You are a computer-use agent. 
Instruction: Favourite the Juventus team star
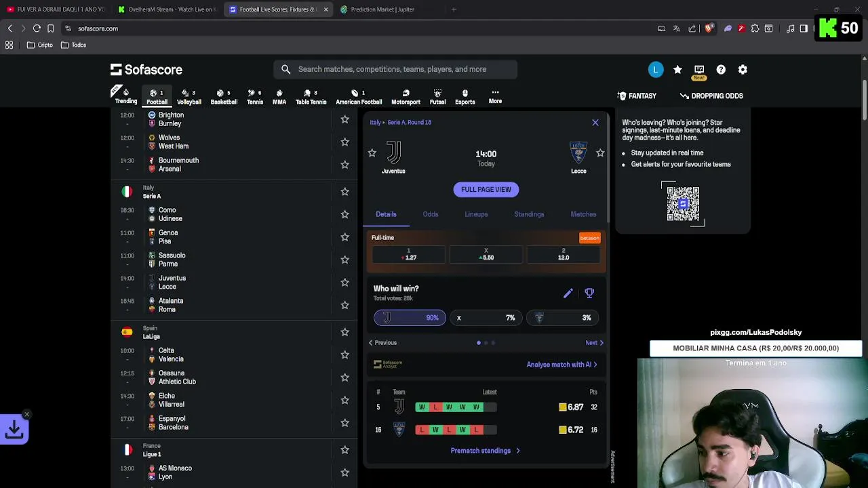click(x=372, y=153)
